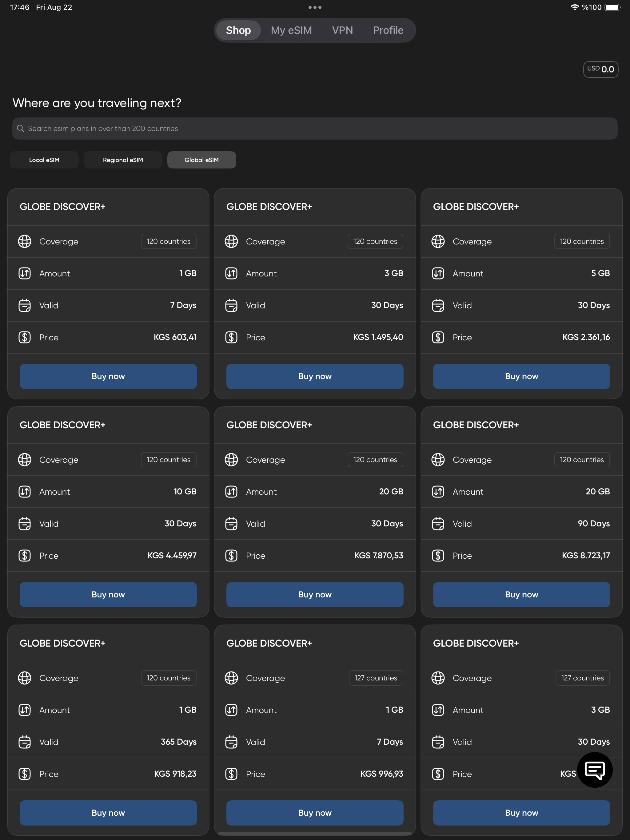Show 120 countries list on 1 GB 7 Days card
This screenshot has height=840, width=630.
pos(169,242)
